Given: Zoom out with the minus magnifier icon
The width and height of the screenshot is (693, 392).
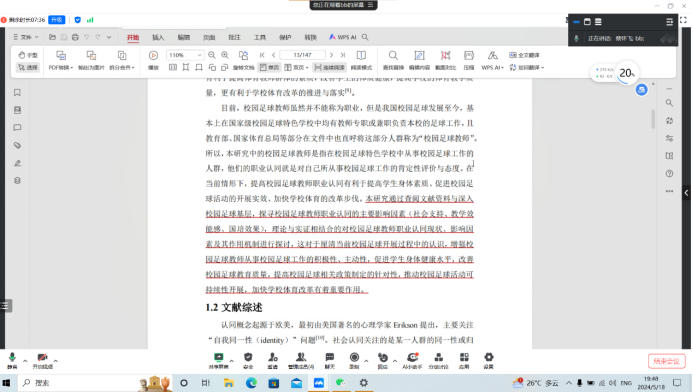Looking at the screenshot, I should [212, 55].
